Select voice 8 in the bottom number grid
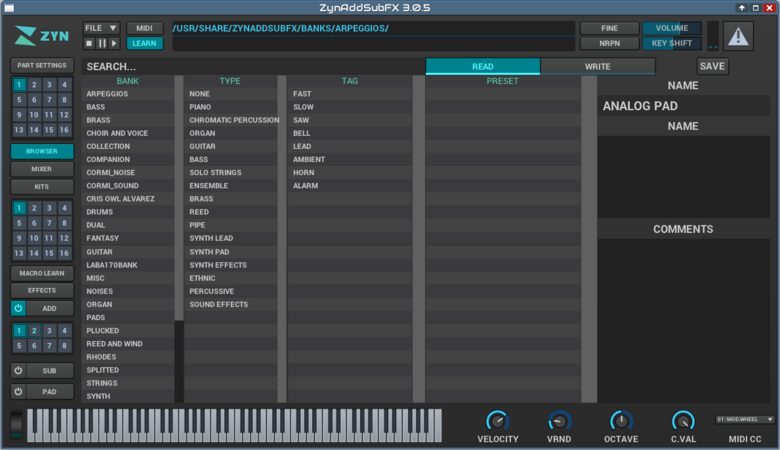This screenshot has height=450, width=780. click(64, 346)
